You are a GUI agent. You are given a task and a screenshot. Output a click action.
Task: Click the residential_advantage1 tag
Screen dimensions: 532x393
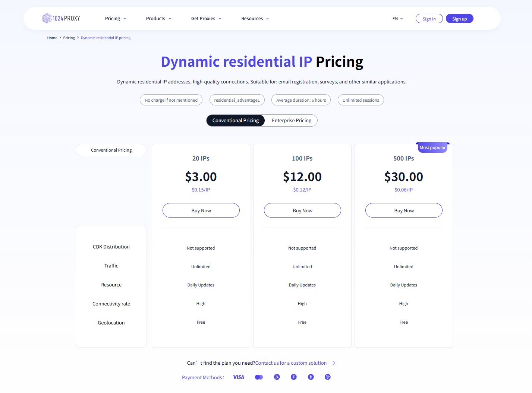point(237,100)
